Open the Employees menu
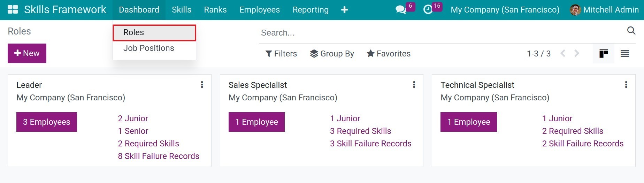Screen dimensions: 644x183 (260, 10)
